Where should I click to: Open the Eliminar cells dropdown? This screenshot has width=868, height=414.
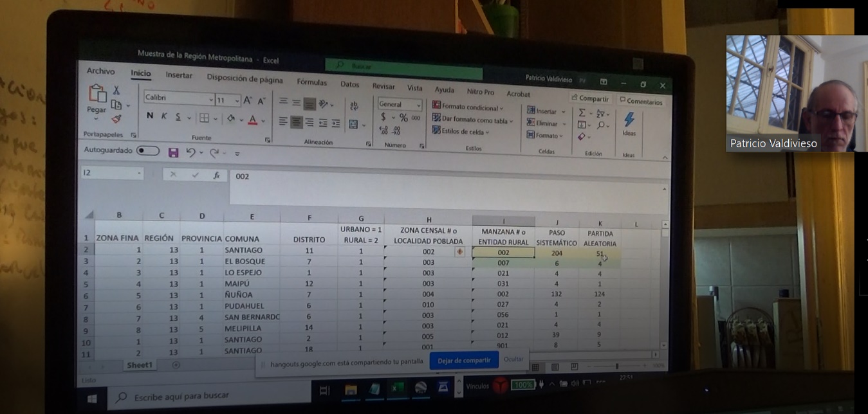545,123
